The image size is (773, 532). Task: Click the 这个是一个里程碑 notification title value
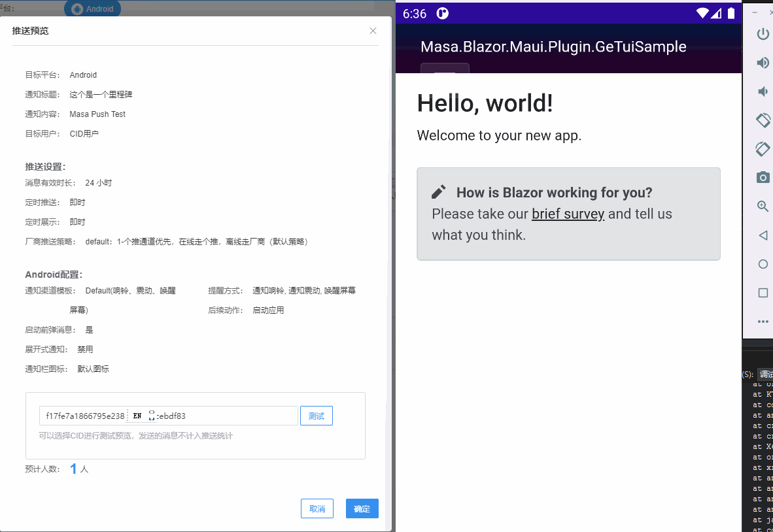[x=101, y=95]
